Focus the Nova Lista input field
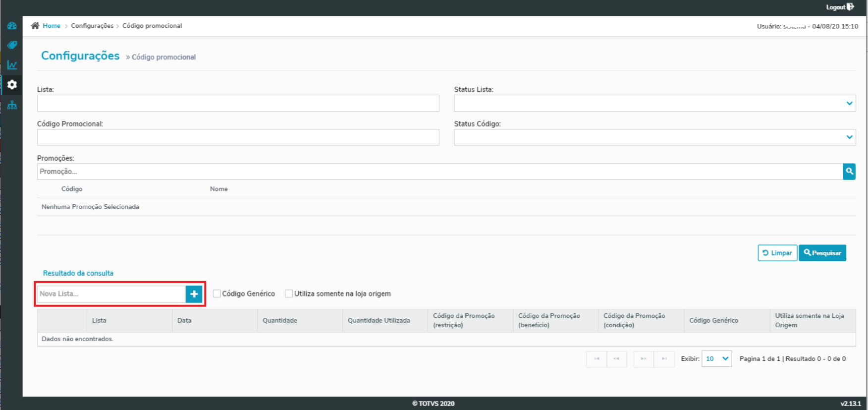The width and height of the screenshot is (868, 410). (111, 294)
